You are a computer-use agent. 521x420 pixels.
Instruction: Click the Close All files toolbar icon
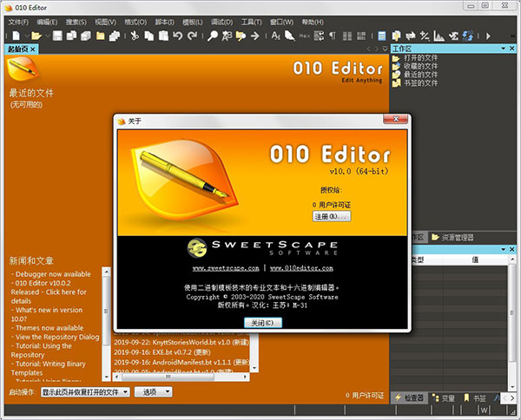coord(115,36)
